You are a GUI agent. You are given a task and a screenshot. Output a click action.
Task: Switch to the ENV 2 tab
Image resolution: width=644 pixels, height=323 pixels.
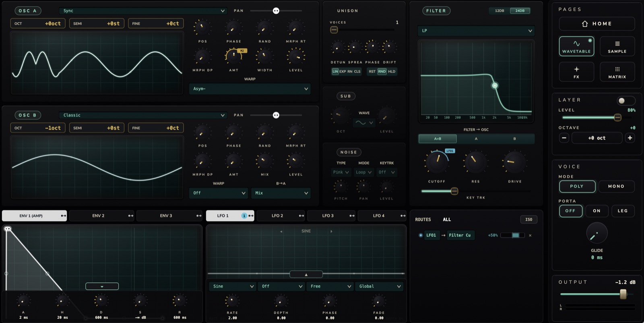tap(101, 216)
